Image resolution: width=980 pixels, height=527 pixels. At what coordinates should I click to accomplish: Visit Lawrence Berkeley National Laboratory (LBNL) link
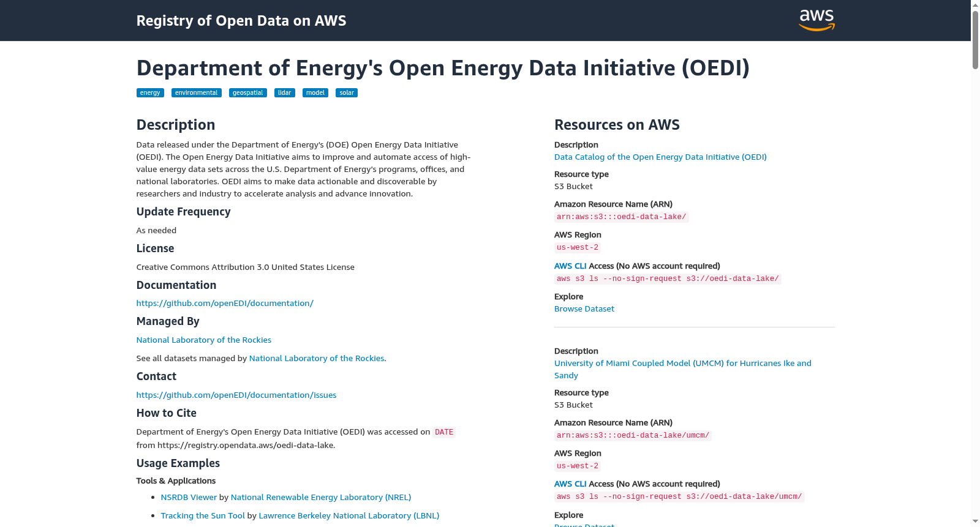pos(349,515)
